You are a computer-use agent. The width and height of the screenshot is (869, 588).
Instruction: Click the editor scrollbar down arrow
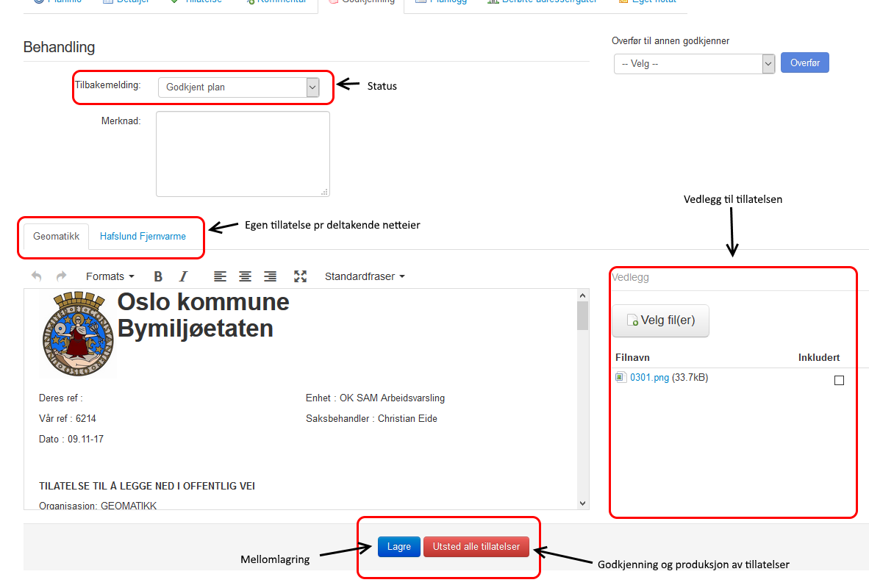click(582, 503)
